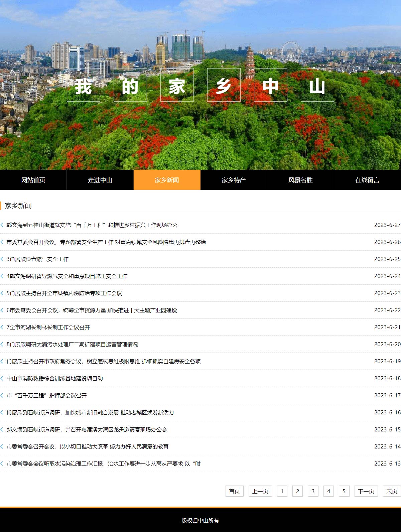The height and width of the screenshot is (532, 401).
Task: Jump to page 5
Action: pos(344,491)
